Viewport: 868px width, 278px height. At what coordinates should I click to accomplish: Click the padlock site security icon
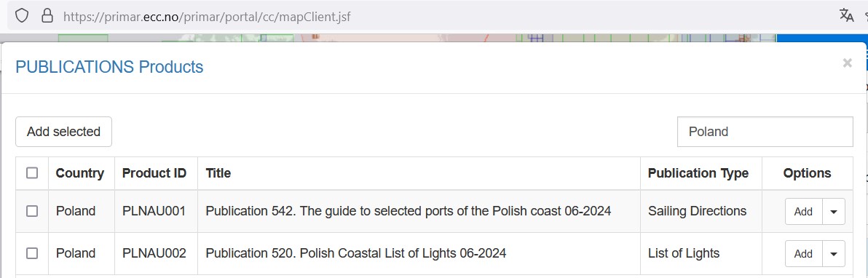(47, 15)
